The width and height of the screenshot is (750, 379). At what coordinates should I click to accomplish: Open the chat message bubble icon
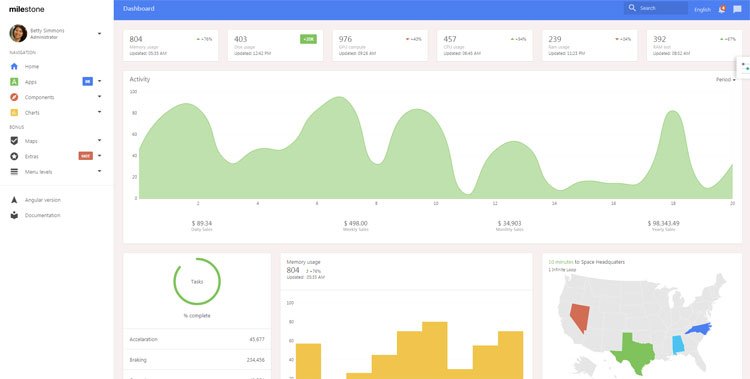(737, 9)
